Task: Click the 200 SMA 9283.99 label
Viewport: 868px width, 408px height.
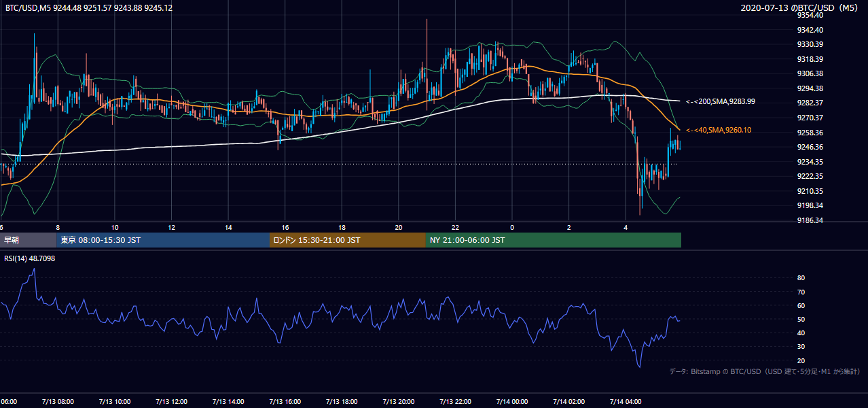Action: [x=721, y=101]
